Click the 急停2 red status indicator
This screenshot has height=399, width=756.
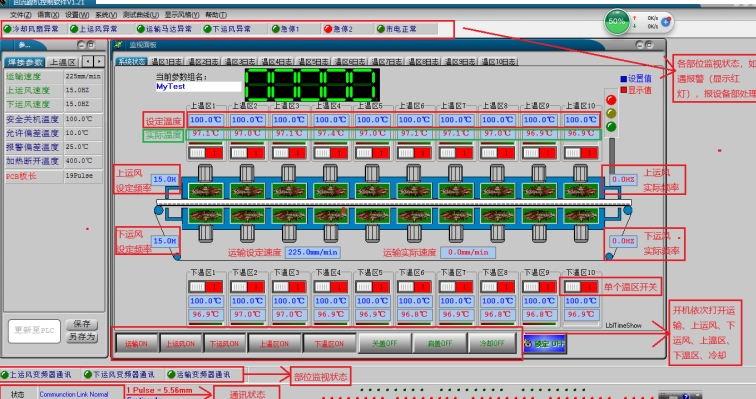coord(328,29)
